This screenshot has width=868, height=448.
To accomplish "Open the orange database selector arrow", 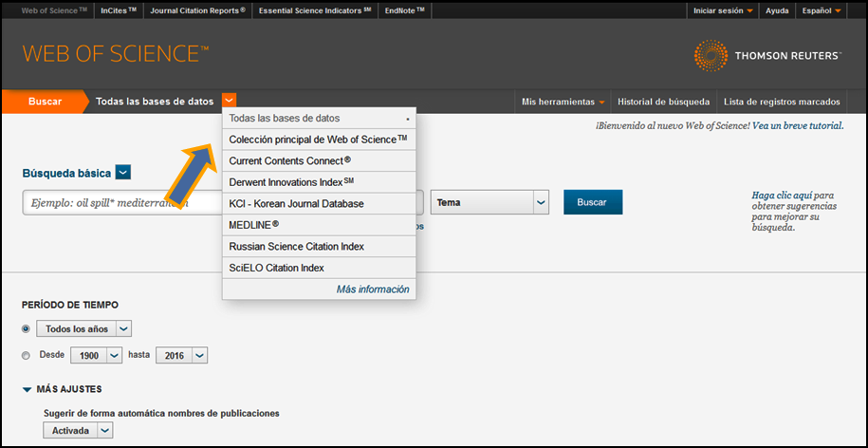I will (x=230, y=101).
